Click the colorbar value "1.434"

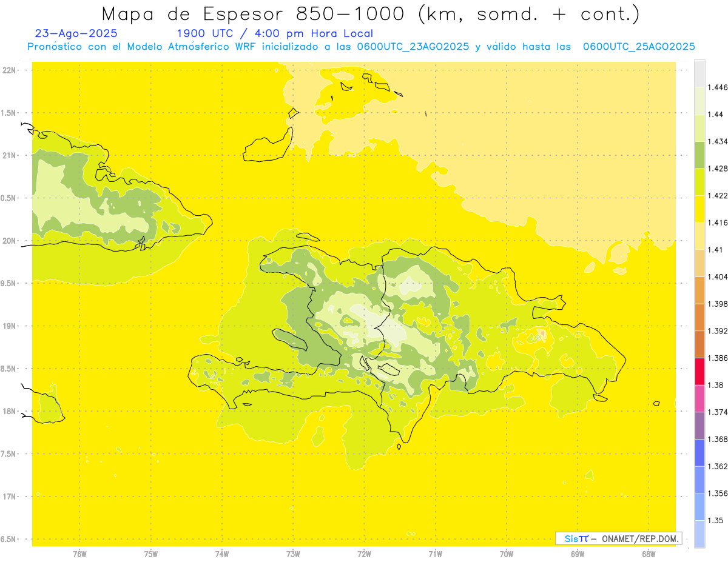[718, 141]
